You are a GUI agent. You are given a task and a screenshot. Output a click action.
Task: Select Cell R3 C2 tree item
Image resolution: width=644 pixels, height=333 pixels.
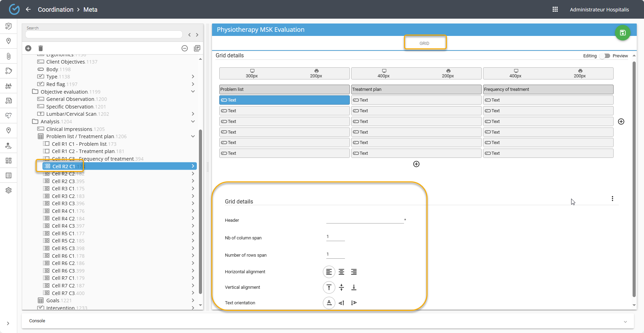(63, 196)
